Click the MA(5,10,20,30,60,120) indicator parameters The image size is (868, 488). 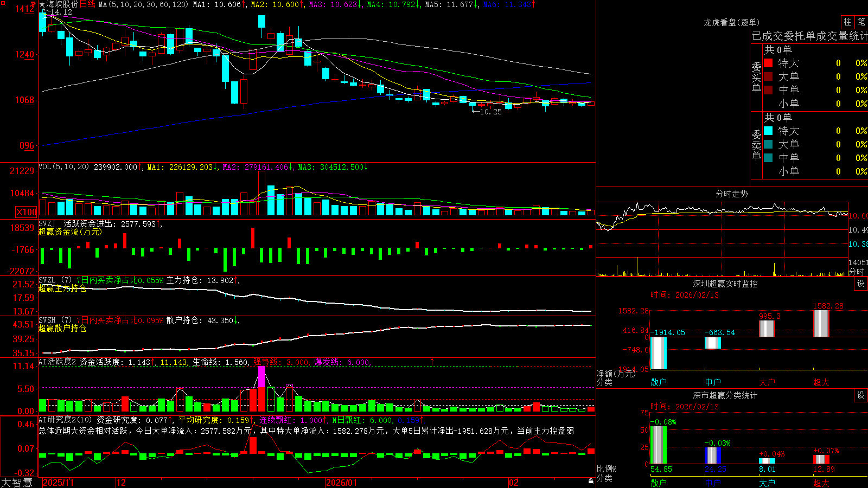point(144,4)
